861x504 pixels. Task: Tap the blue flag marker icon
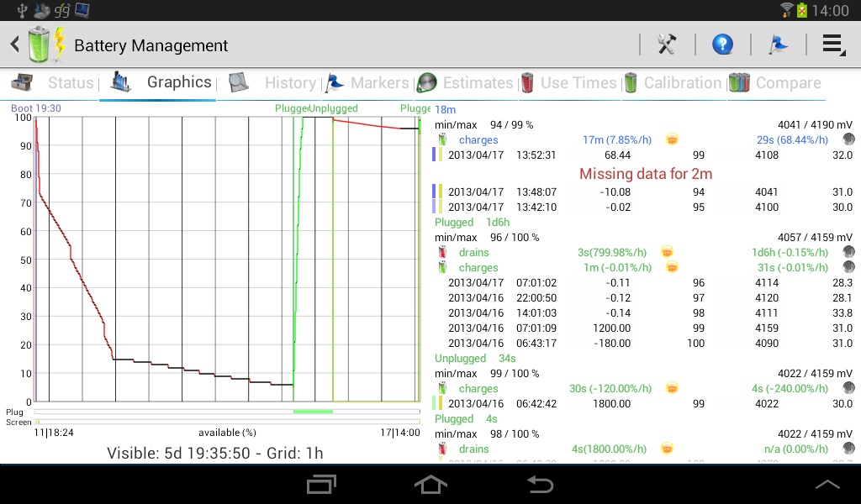click(778, 45)
